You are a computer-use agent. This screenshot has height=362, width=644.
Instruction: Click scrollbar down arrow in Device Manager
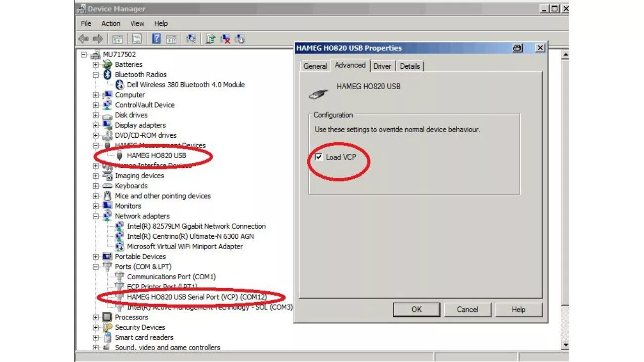tap(565, 345)
